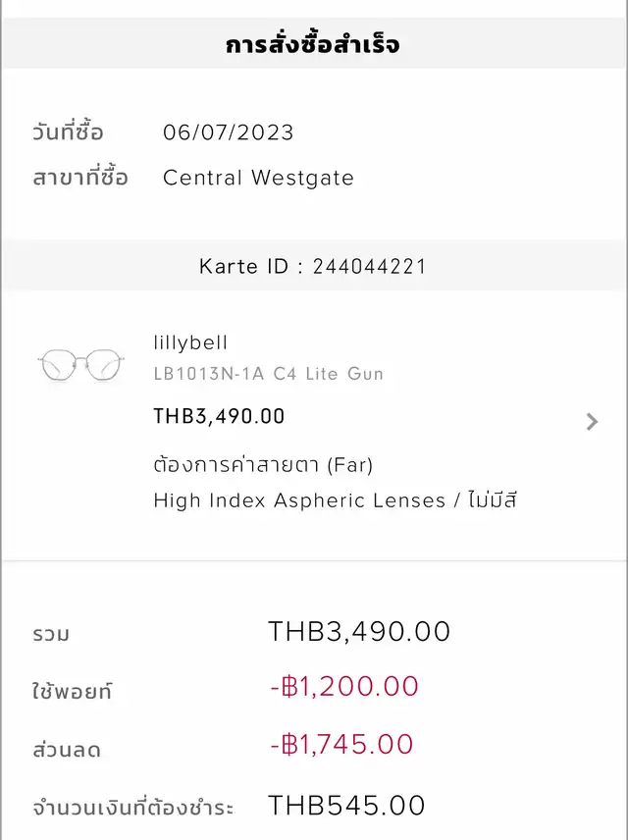Click the ใช้พอยท์ points label

click(x=73, y=691)
